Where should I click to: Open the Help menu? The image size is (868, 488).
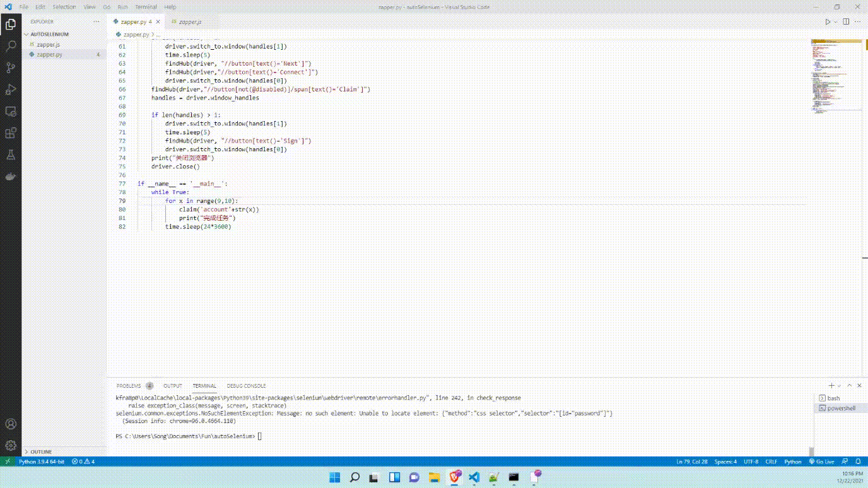[170, 7]
